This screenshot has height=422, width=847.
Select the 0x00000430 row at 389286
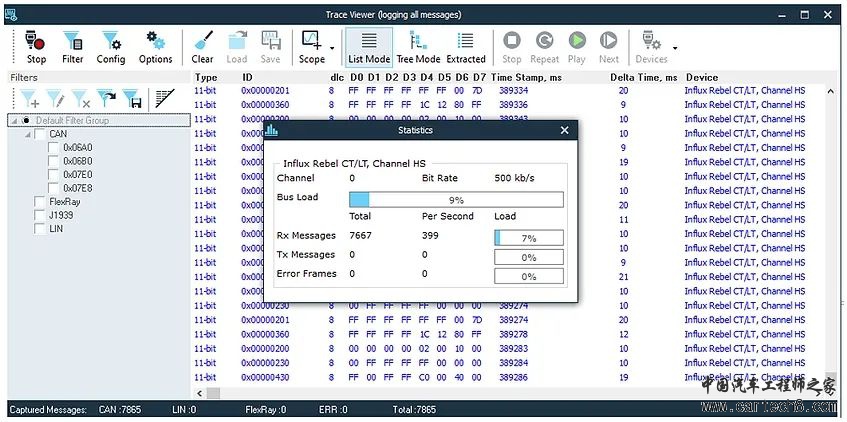click(x=507, y=377)
